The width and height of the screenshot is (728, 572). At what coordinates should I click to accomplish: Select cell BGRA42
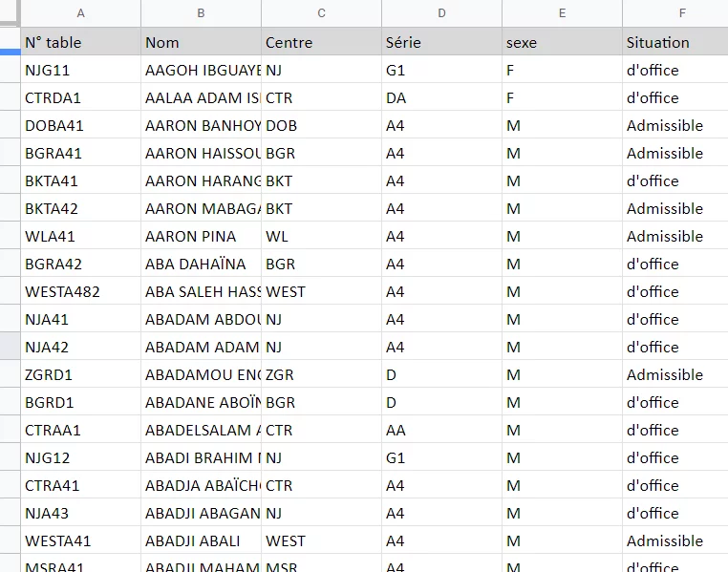pyautogui.click(x=81, y=264)
